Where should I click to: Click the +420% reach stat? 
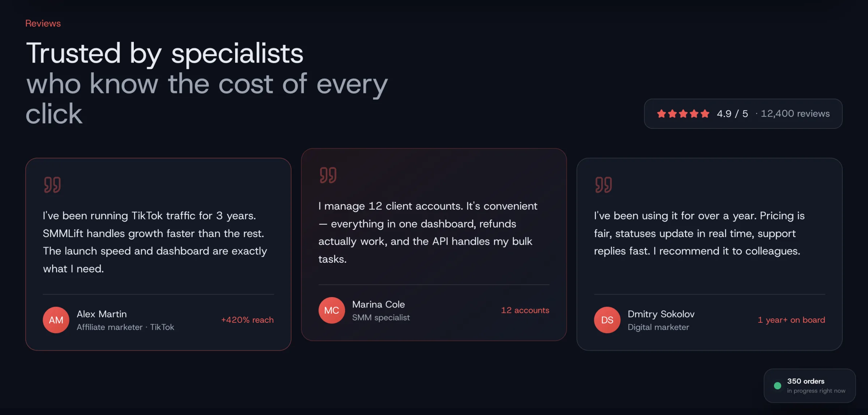point(247,320)
